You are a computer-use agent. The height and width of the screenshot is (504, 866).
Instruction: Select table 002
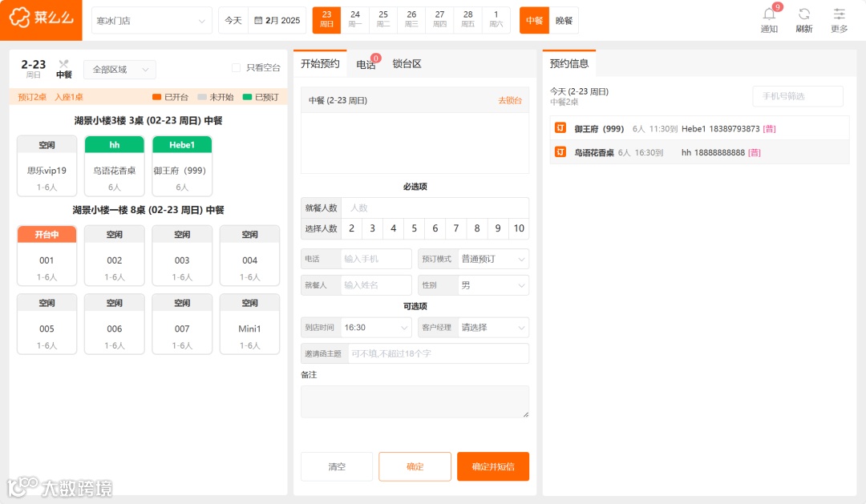pos(115,256)
